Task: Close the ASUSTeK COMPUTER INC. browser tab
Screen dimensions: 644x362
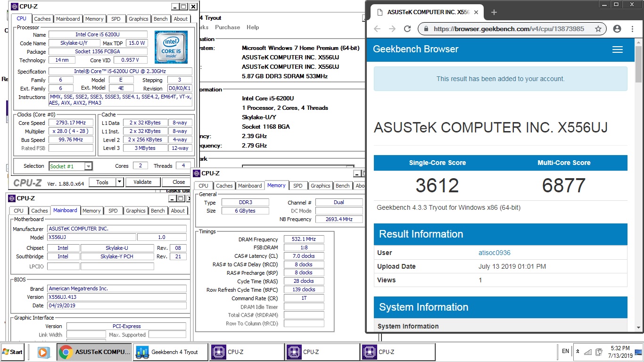Action: point(477,12)
